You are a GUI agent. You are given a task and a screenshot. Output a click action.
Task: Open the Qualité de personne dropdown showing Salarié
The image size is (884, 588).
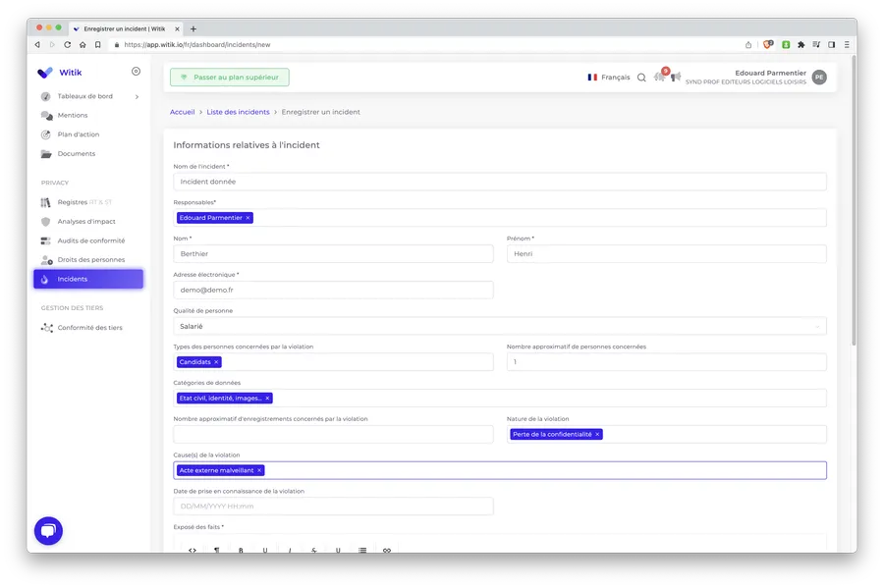pyautogui.click(x=500, y=326)
